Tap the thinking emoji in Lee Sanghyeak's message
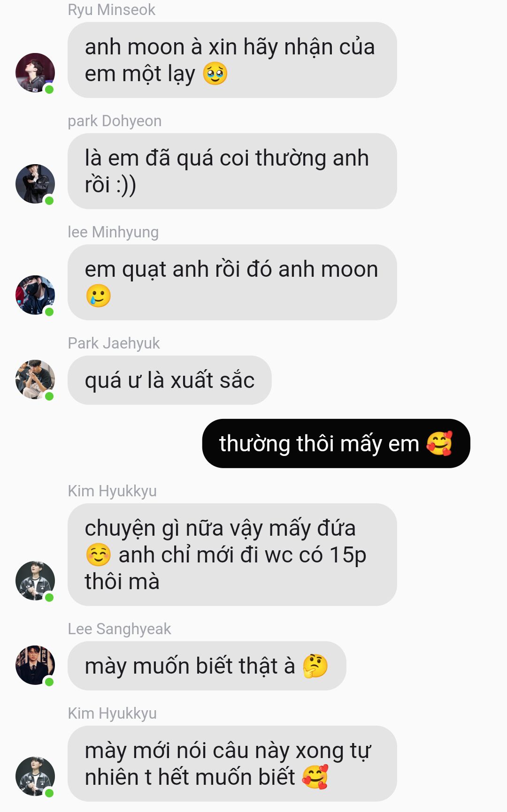Viewport: 507px width, 812px height. (x=315, y=666)
